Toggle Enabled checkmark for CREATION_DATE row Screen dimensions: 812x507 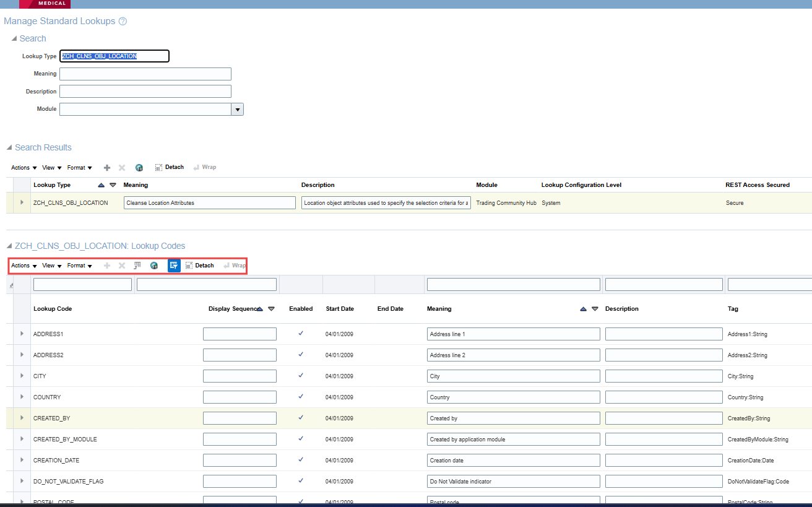tap(301, 460)
